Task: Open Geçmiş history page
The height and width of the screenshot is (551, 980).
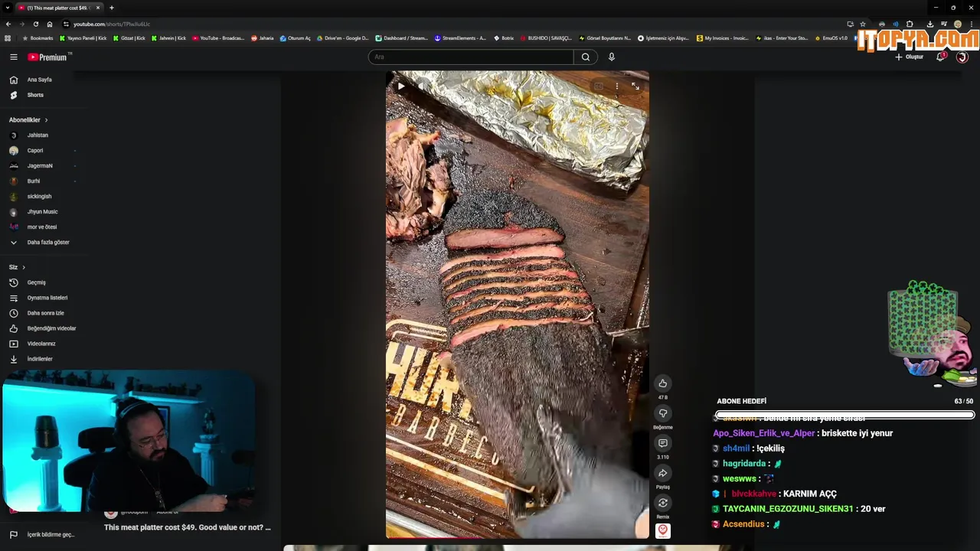Action: [36, 282]
